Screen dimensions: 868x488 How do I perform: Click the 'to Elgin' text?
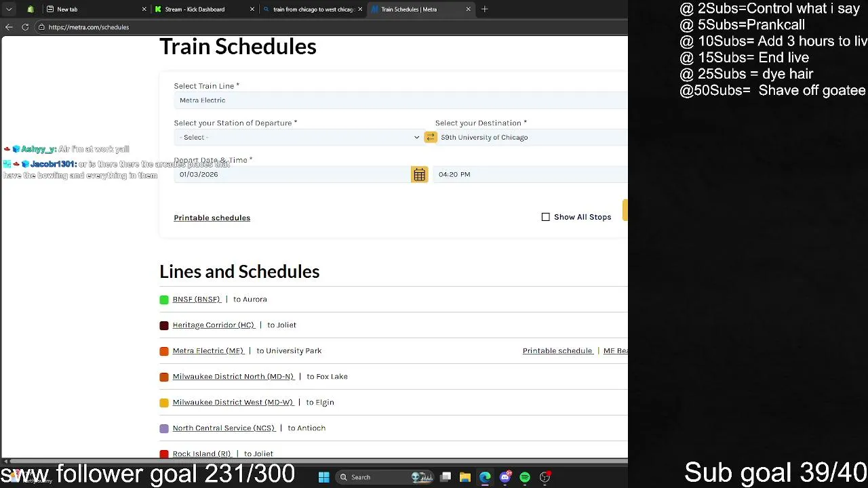click(320, 402)
